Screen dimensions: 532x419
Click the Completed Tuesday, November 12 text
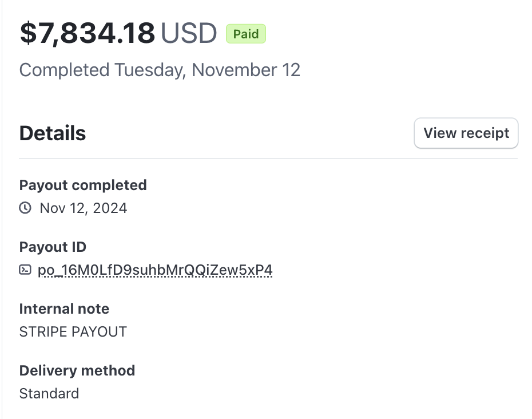click(160, 70)
